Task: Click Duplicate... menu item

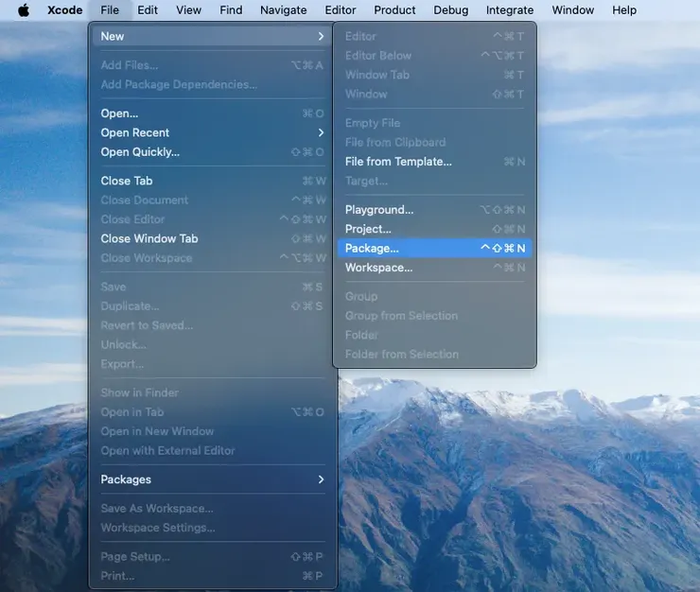Action: [212, 306]
